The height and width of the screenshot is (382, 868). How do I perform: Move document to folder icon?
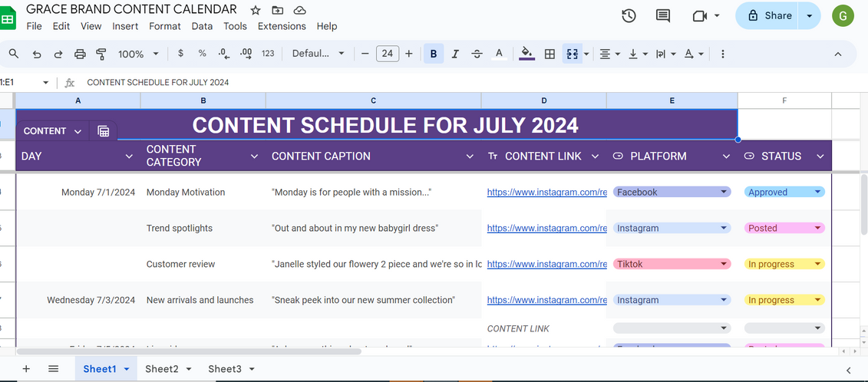[277, 10]
